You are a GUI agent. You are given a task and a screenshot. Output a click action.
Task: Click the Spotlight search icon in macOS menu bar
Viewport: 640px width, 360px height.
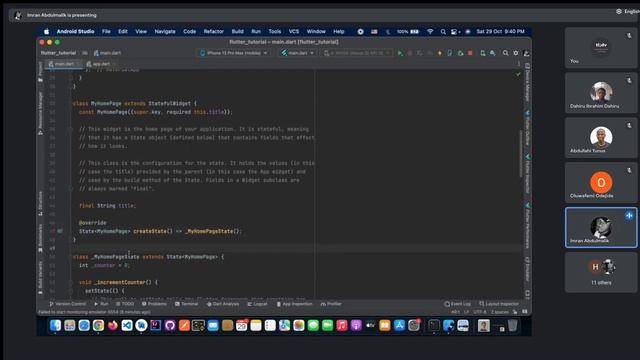click(x=443, y=31)
